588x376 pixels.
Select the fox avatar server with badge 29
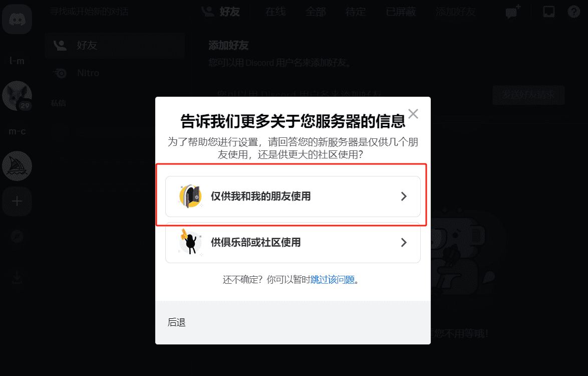click(x=17, y=96)
